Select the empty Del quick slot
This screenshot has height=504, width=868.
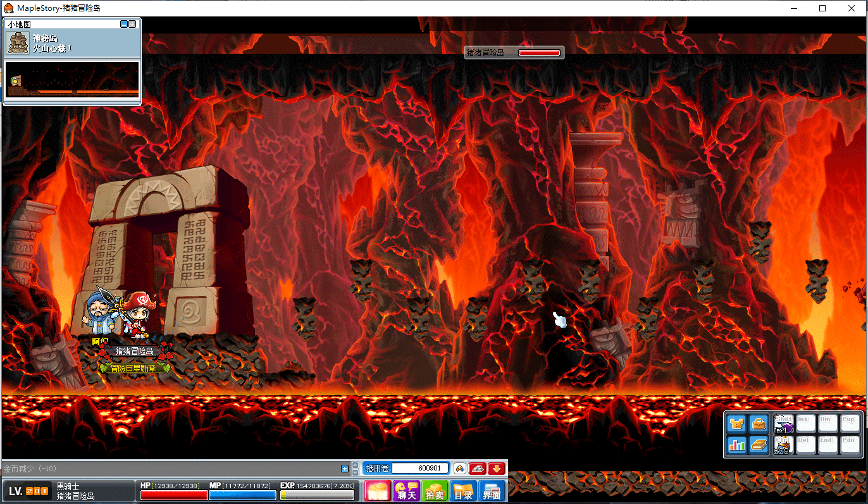[x=805, y=445]
